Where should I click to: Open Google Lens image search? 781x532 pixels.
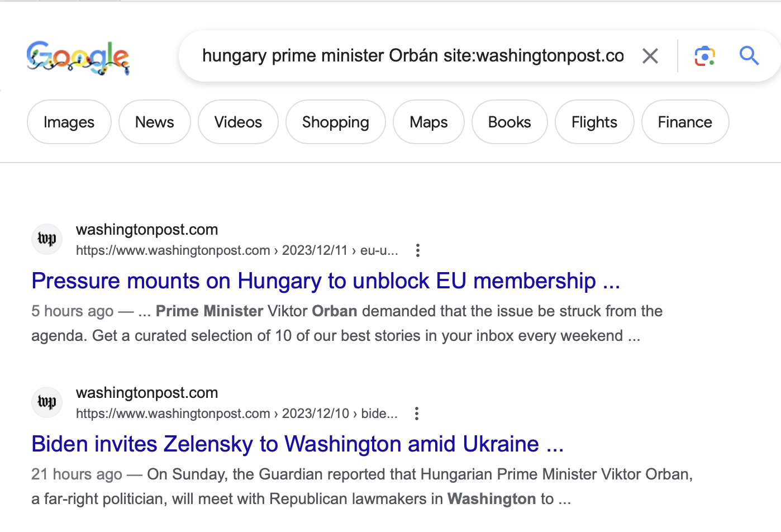(704, 56)
